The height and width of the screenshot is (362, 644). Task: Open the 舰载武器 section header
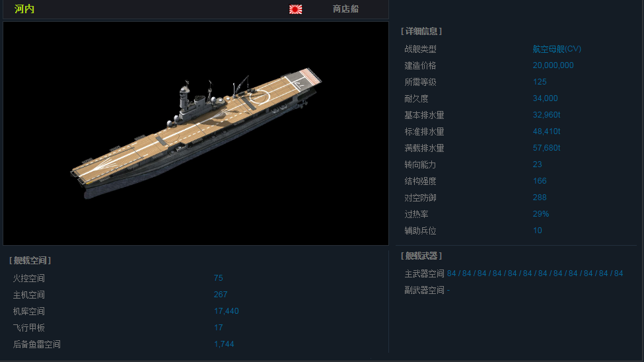coord(421,256)
